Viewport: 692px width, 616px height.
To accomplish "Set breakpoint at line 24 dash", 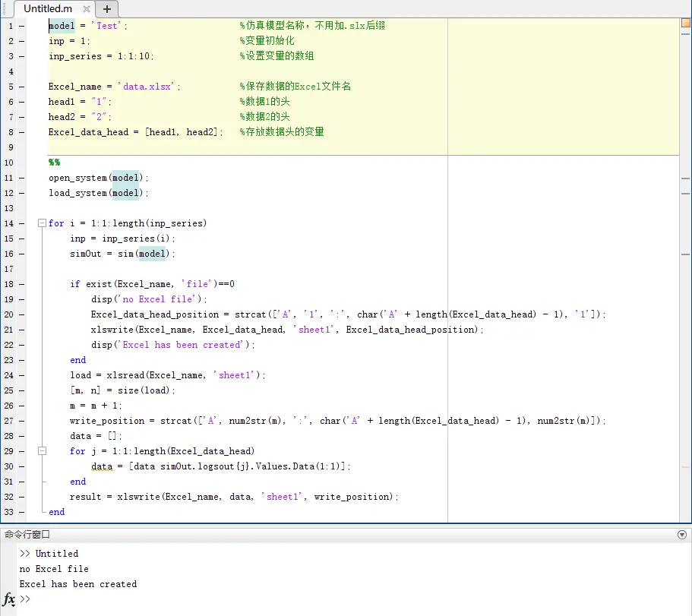I will coord(21,375).
